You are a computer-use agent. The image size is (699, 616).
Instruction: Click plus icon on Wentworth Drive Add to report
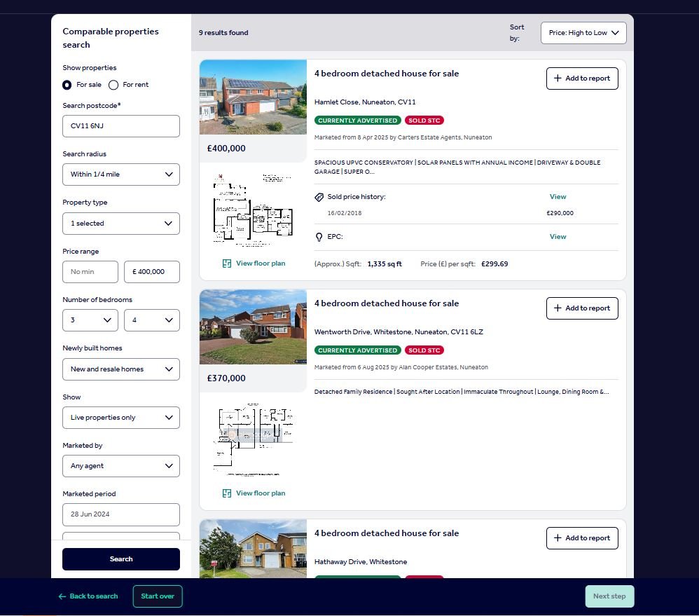coord(558,308)
